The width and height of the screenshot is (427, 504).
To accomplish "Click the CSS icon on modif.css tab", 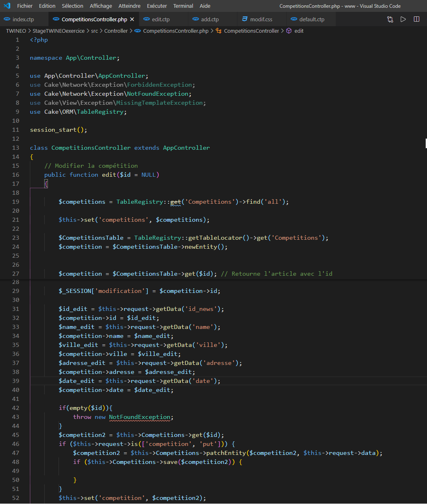I will tap(245, 19).
